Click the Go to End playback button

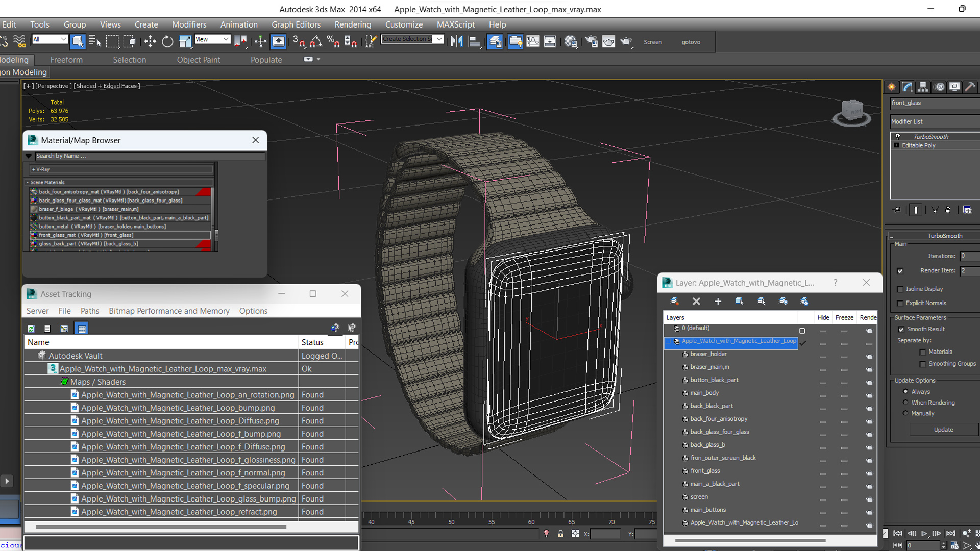coord(950,534)
